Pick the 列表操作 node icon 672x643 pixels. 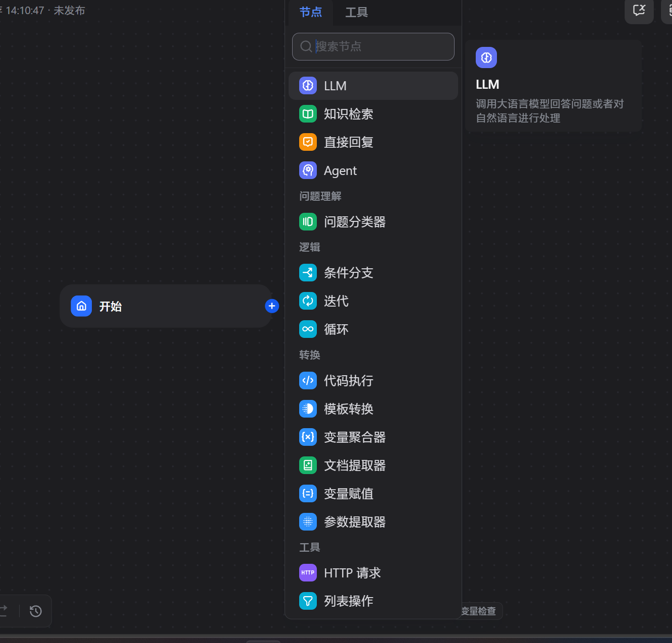click(308, 601)
